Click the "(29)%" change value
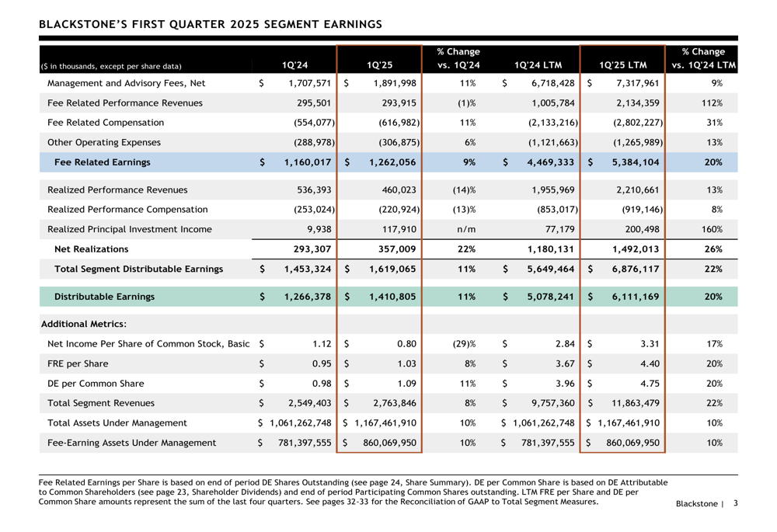The height and width of the screenshot is (532, 777). [x=465, y=344]
